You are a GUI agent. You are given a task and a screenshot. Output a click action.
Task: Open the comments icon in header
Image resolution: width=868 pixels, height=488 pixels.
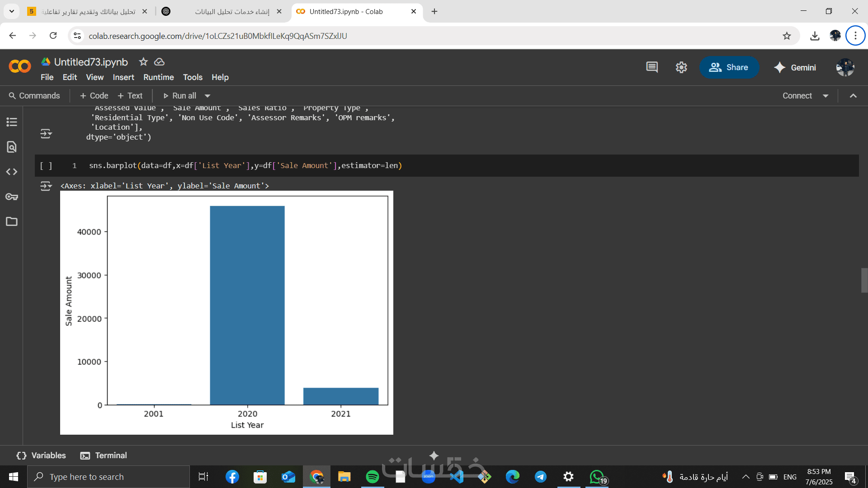click(x=652, y=67)
